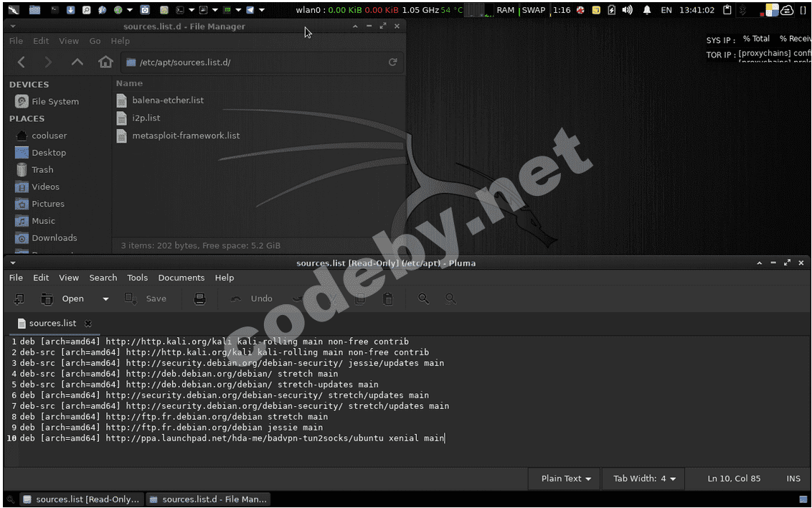The height and width of the screenshot is (508, 812).
Task: Open File Manager's View menu
Action: [x=69, y=41]
